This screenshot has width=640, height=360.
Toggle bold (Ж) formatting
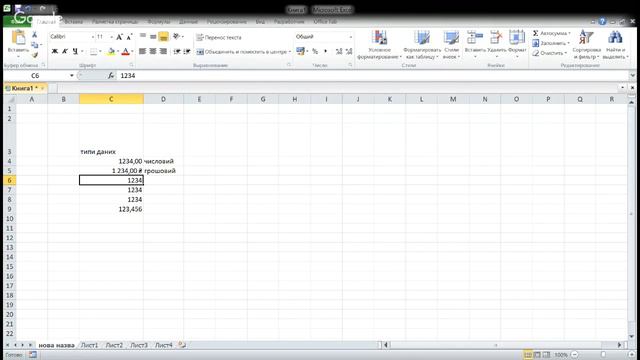coord(55,51)
